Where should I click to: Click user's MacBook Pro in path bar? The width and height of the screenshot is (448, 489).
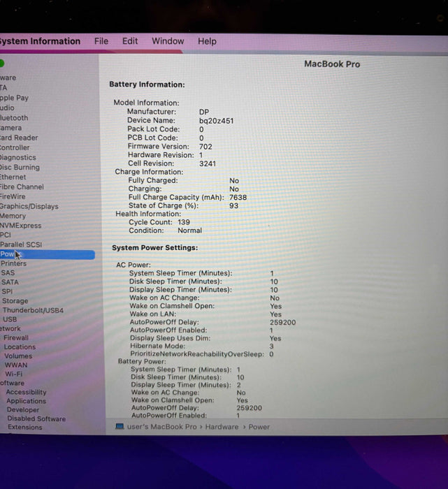click(x=161, y=427)
